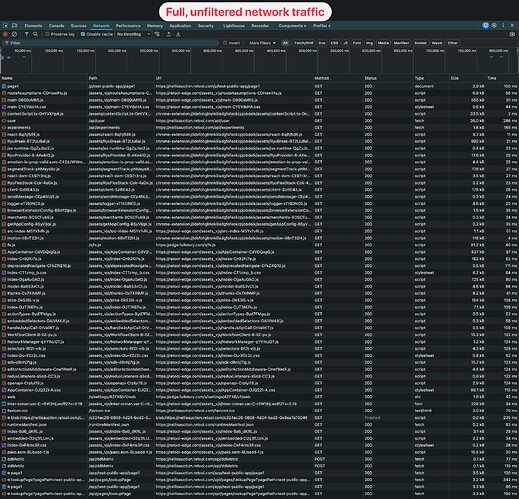Open the No throttling dropdown
519x499 pixels.
coord(133,34)
